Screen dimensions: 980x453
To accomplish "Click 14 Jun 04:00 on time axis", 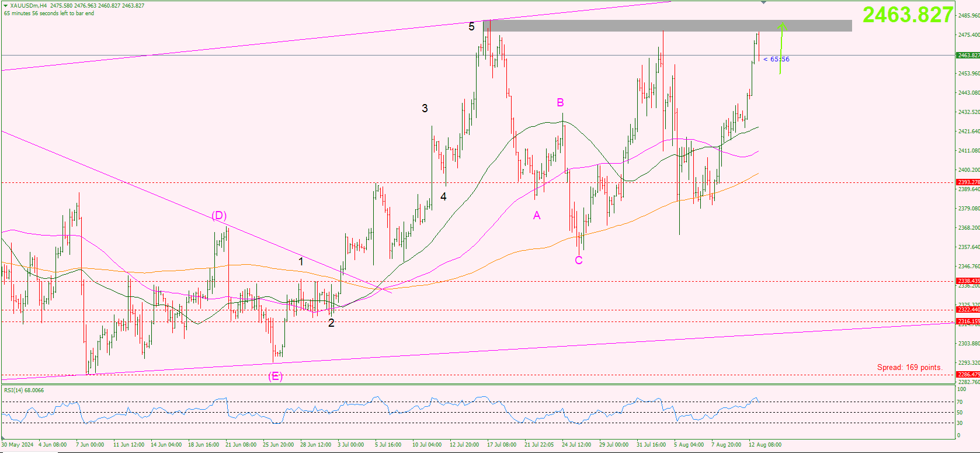I will pos(166,445).
